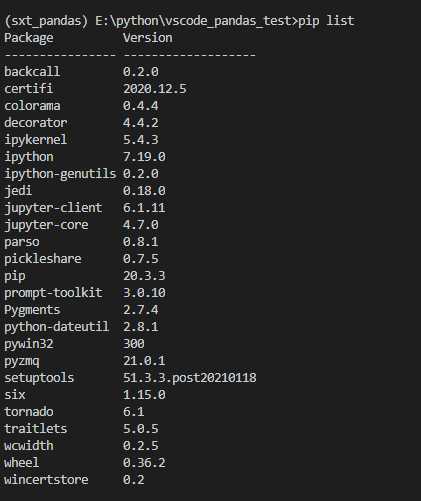Click version 0.18.0 of jedi

point(144,191)
